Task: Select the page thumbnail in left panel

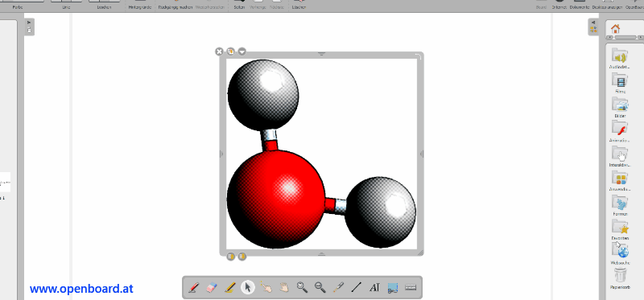Action: coord(5,183)
